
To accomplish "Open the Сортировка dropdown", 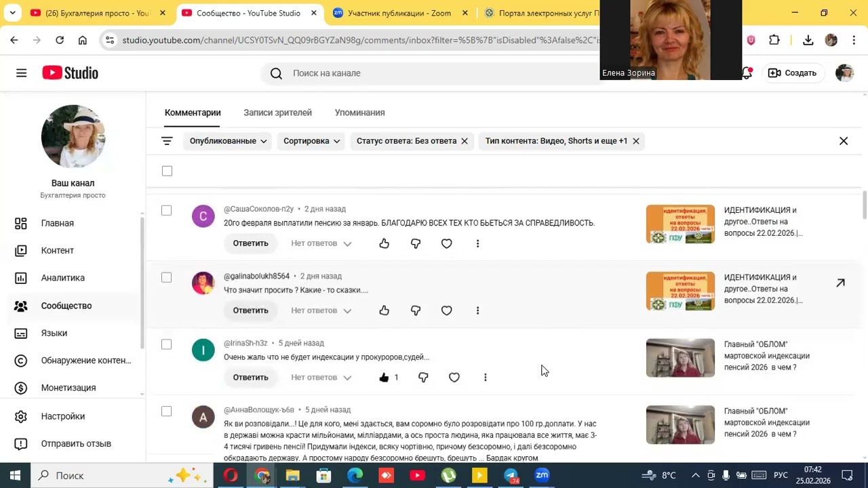I will (311, 141).
